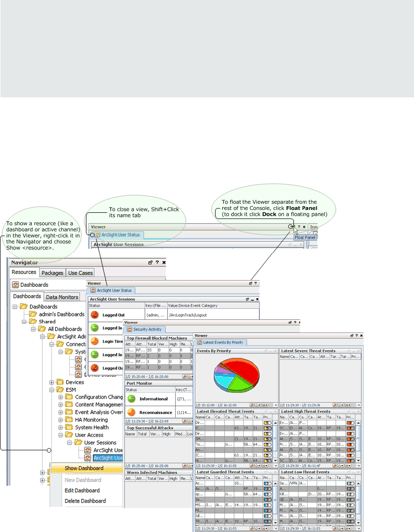Collapse the User Access folder
This screenshot has width=414, height=532.
point(60,435)
